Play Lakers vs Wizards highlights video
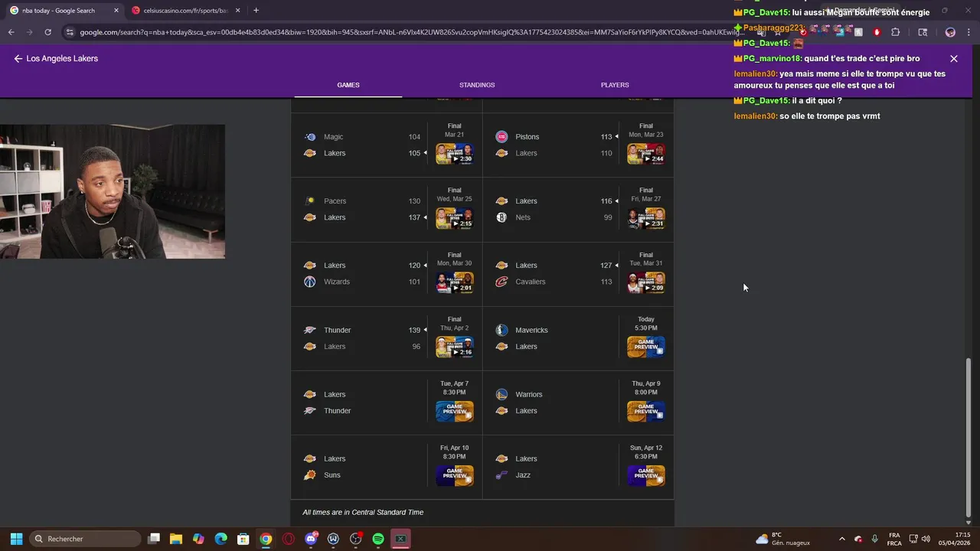This screenshot has height=551, width=980. point(455,282)
